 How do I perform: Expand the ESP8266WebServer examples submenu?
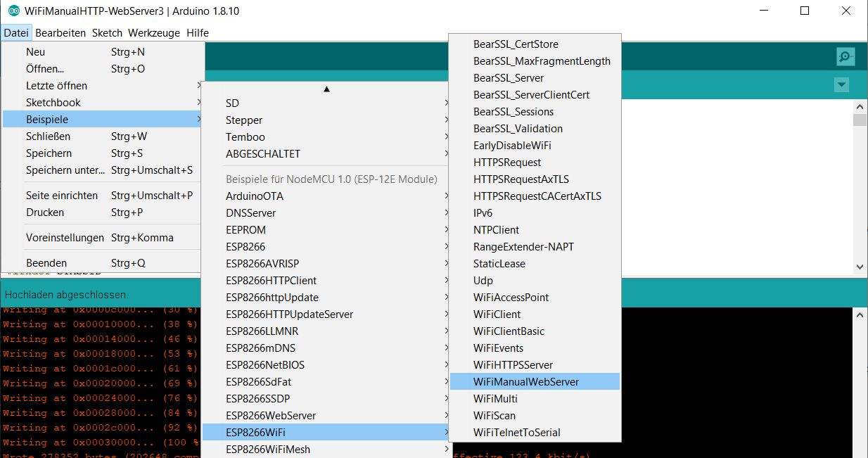271,415
